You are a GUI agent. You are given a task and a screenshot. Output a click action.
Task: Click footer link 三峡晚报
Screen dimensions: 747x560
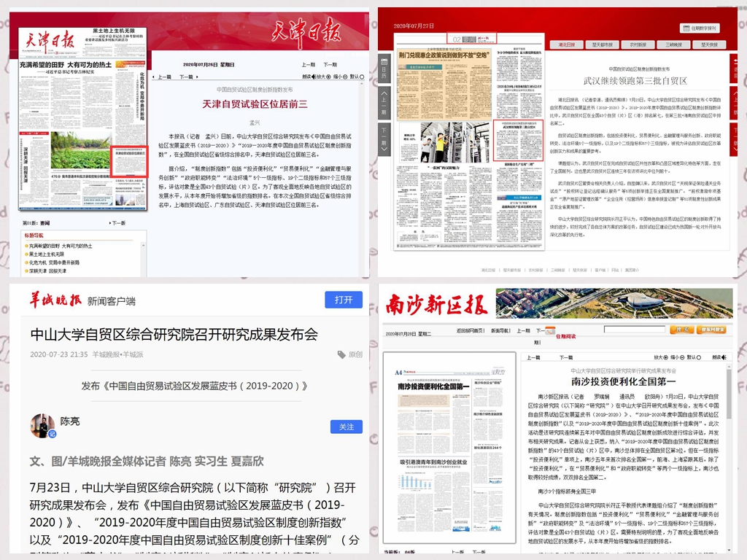(x=558, y=270)
